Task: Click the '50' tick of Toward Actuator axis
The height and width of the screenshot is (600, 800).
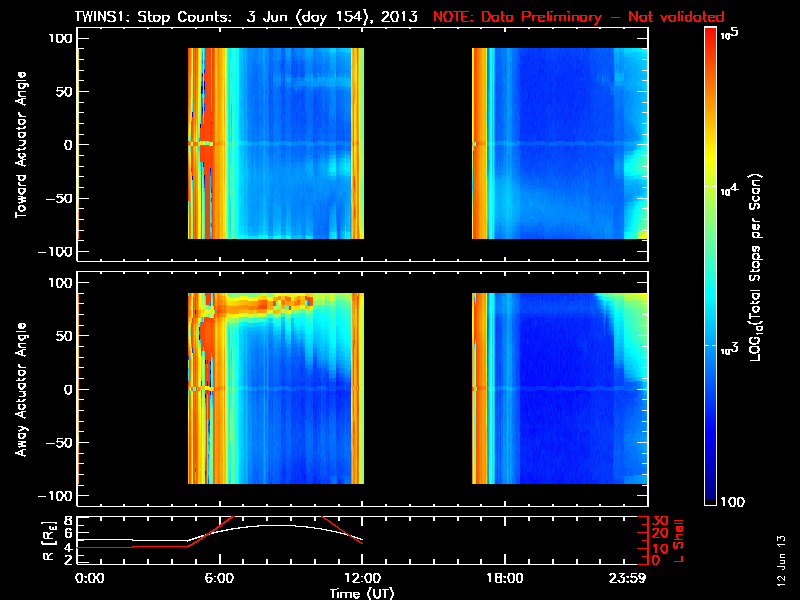Action: pyautogui.click(x=65, y=92)
